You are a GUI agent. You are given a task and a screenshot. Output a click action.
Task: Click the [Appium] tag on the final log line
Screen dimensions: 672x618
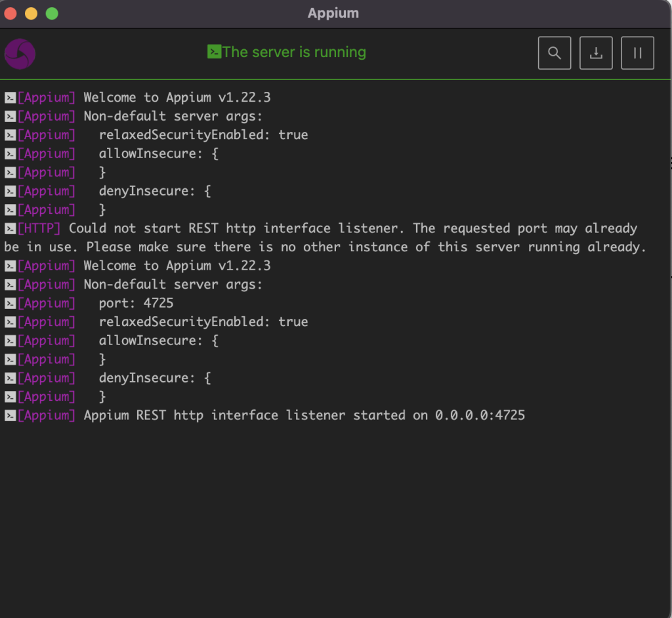[x=47, y=415]
